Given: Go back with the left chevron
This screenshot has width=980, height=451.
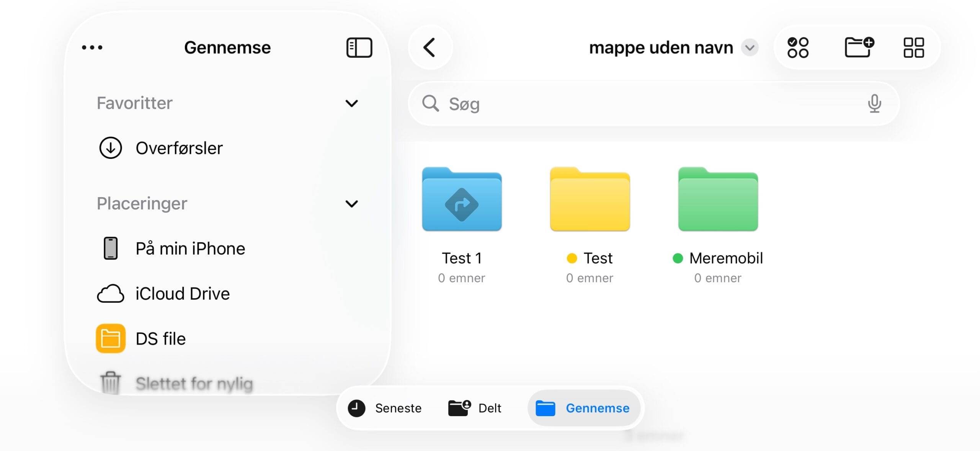Looking at the screenshot, I should (430, 47).
